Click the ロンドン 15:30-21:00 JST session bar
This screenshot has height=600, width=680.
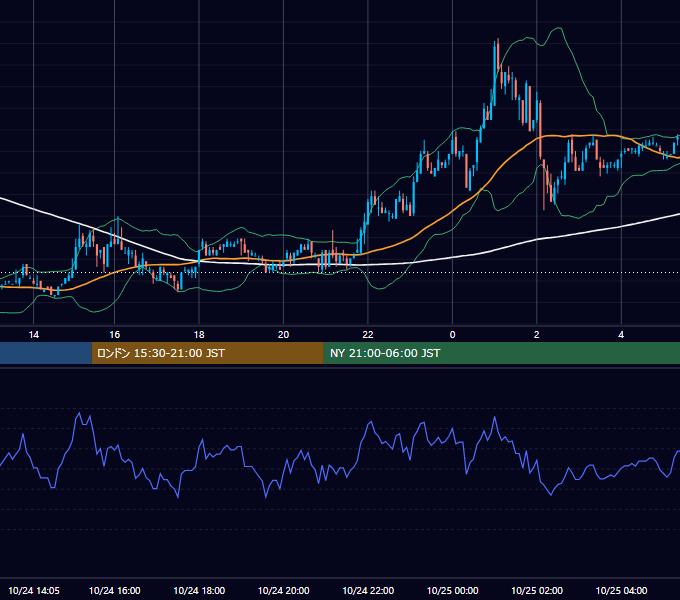pos(207,353)
